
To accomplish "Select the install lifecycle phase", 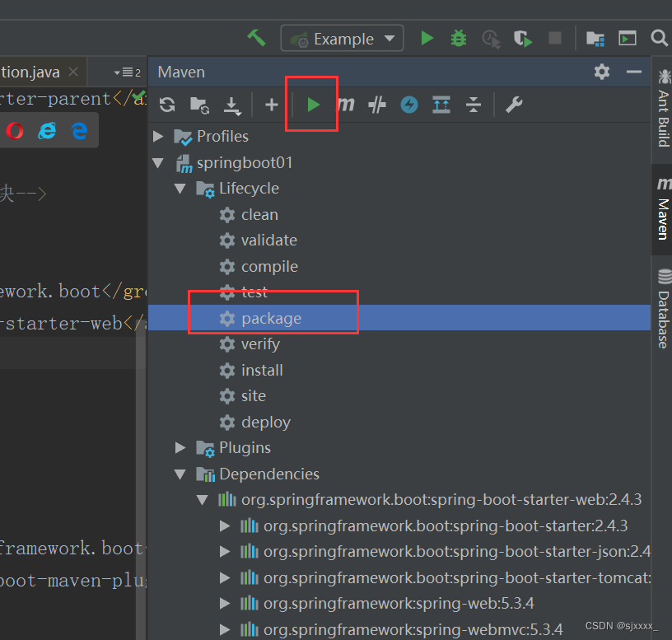I will click(x=262, y=371).
